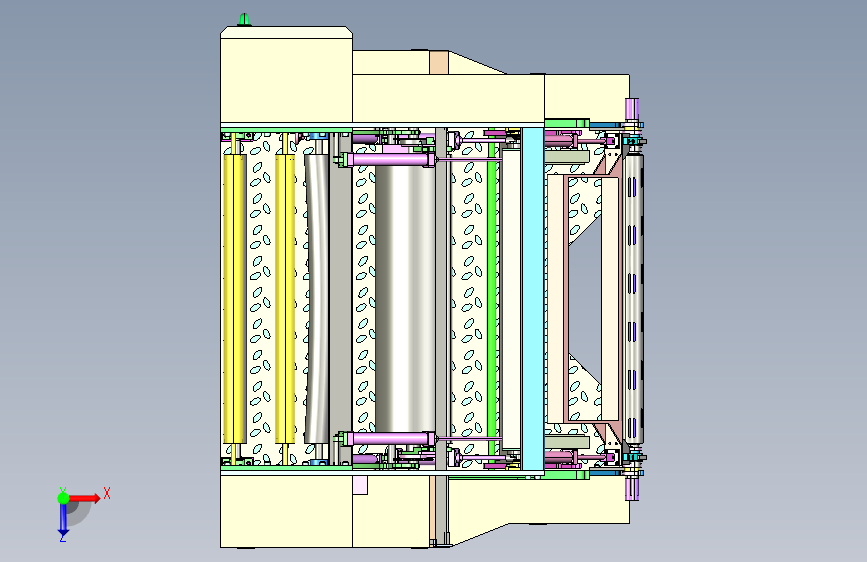Select the large chrome center roller
Image resolution: width=867 pixels, height=562 pixels.
(x=405, y=298)
